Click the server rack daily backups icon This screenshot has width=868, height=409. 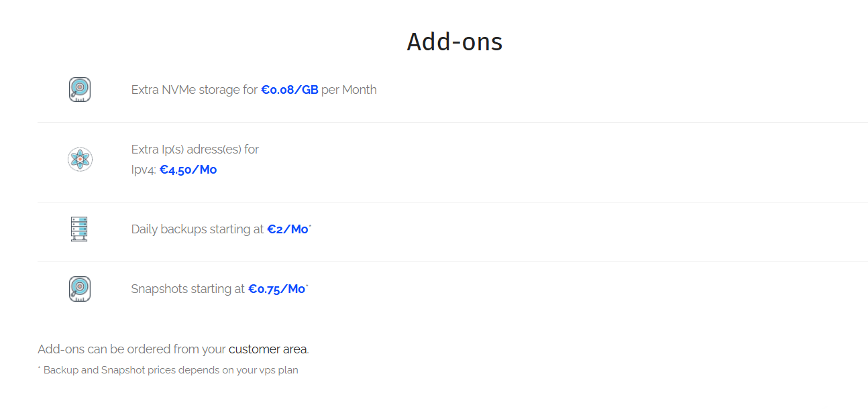pyautogui.click(x=79, y=229)
